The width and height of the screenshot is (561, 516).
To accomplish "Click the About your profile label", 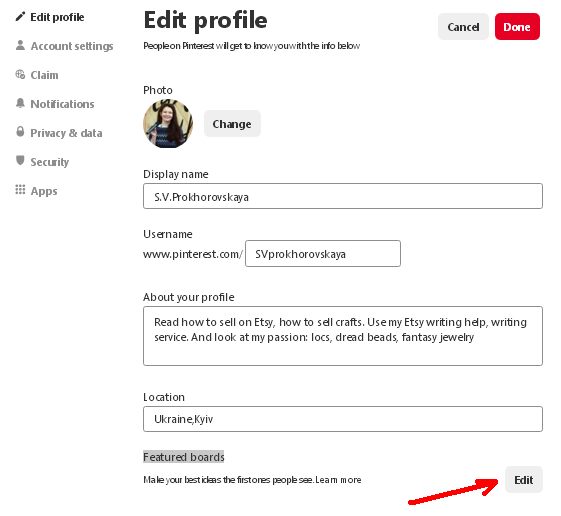I will 189,297.
